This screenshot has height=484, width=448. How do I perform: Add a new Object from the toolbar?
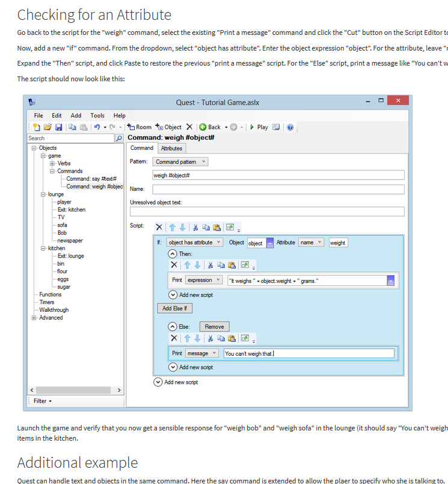click(168, 127)
